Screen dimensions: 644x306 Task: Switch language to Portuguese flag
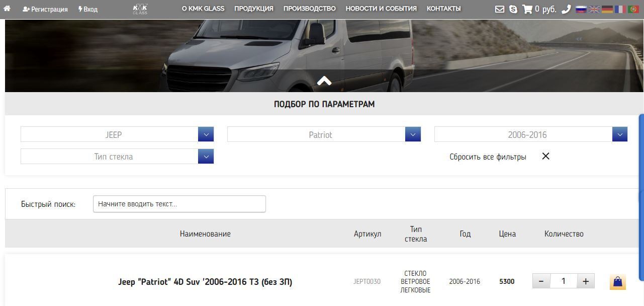pos(633,9)
